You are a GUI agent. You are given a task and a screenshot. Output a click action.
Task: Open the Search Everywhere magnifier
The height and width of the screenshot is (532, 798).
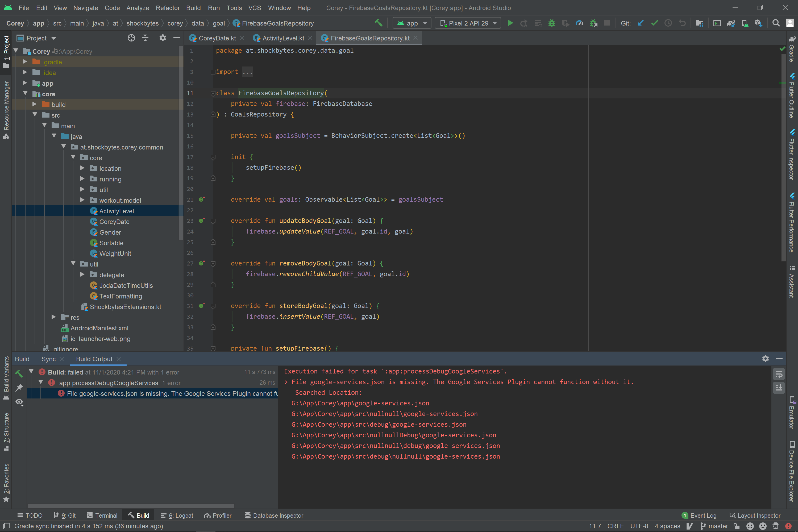(x=776, y=23)
